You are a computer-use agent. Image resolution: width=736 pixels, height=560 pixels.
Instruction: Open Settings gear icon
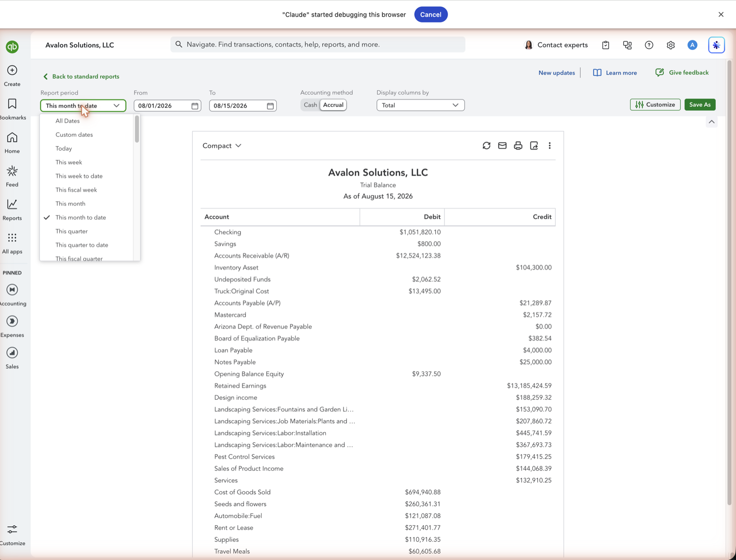670,45
